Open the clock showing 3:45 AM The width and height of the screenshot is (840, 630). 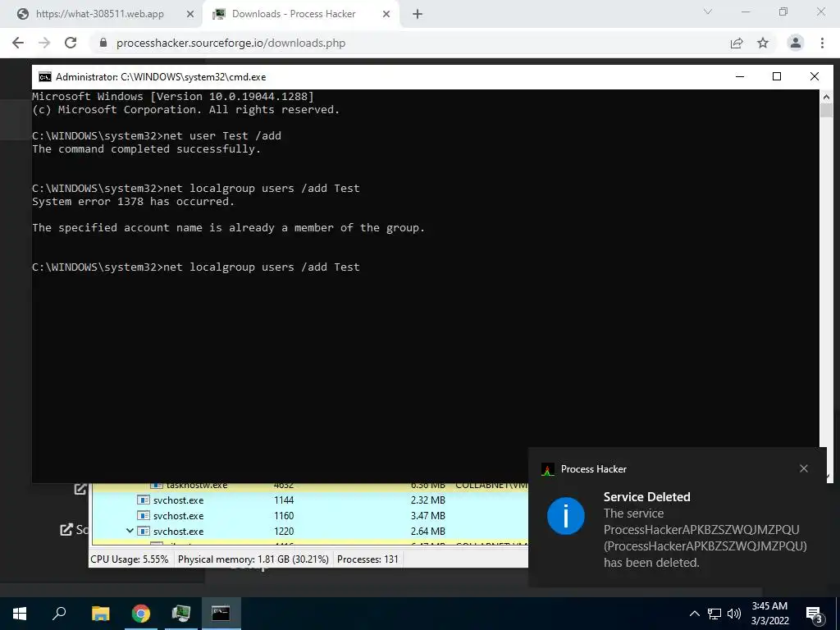click(769, 614)
